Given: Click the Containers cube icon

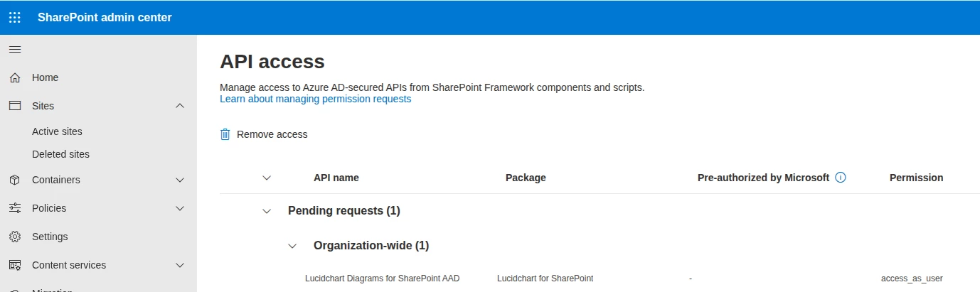Looking at the screenshot, I should 15,180.
